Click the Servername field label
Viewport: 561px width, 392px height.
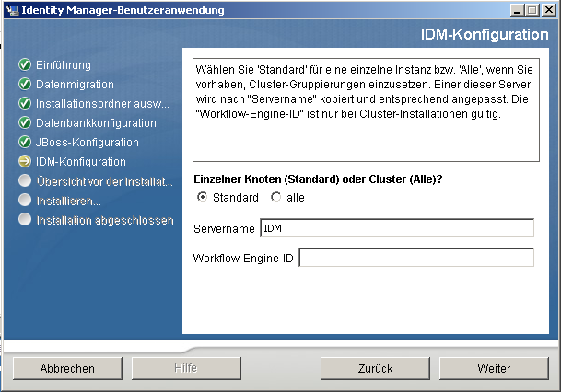(x=224, y=228)
